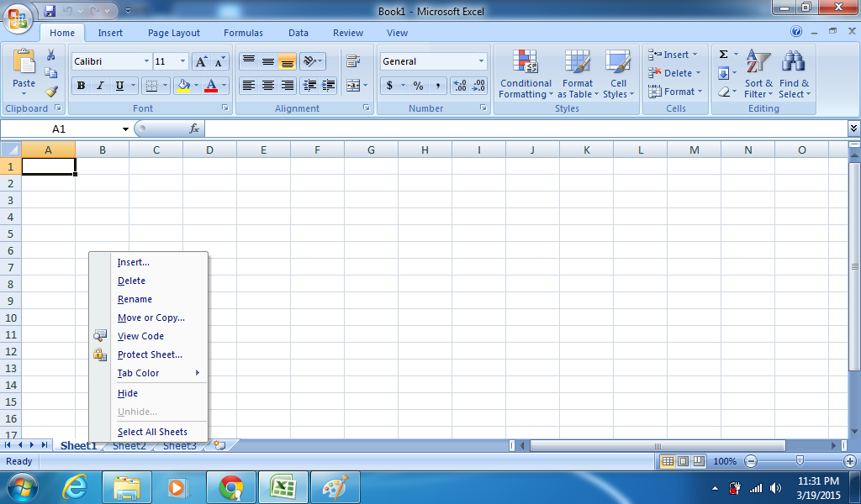Switch to Page Layout view button
Screen dimensions: 861x504
pos(683,461)
